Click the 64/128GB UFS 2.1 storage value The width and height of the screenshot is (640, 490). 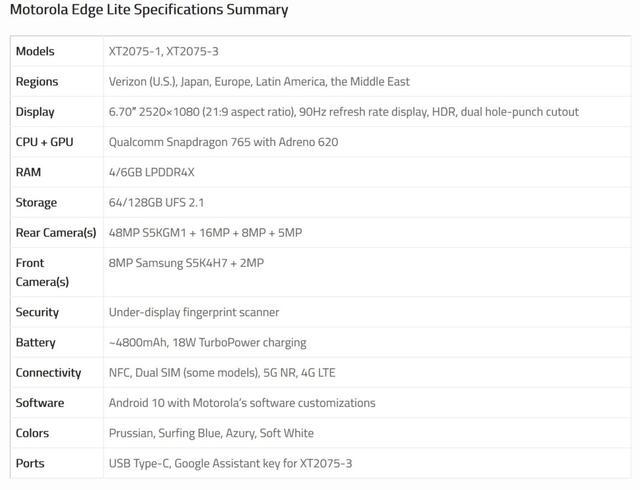click(156, 202)
